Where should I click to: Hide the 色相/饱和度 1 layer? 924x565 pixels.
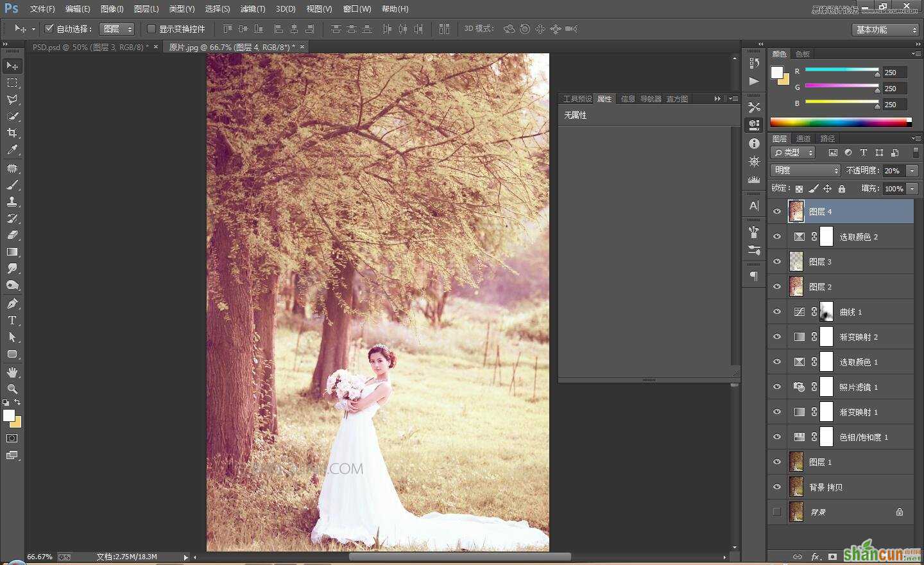coord(777,437)
